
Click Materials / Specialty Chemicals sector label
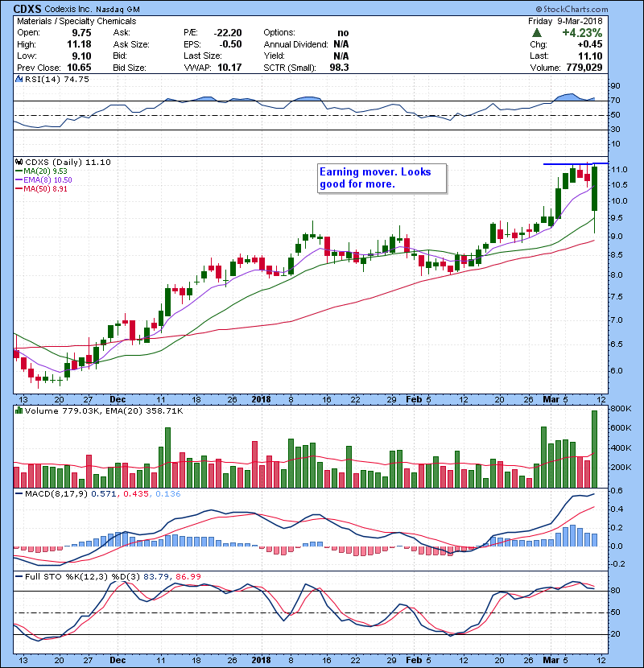pyautogui.click(x=76, y=21)
